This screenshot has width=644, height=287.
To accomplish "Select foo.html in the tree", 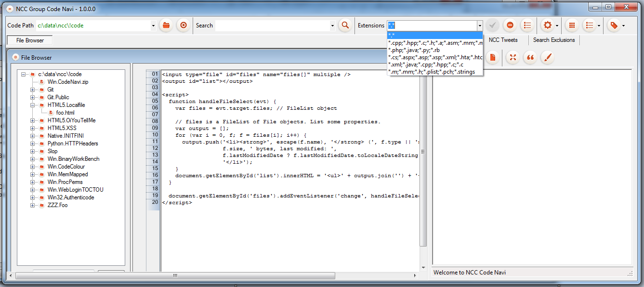I will coord(65,113).
